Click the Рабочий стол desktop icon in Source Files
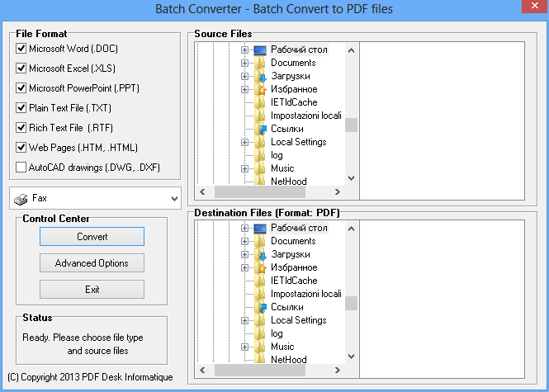The image size is (549, 392). coord(261,50)
